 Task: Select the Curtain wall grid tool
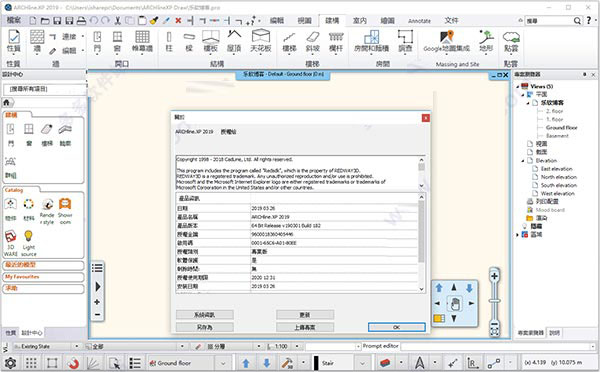click(142, 41)
